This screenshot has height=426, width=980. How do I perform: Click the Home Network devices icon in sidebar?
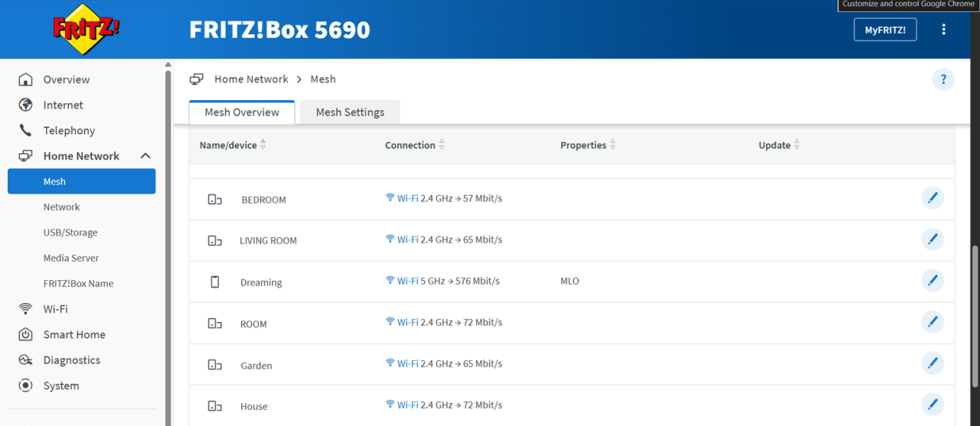pos(25,156)
